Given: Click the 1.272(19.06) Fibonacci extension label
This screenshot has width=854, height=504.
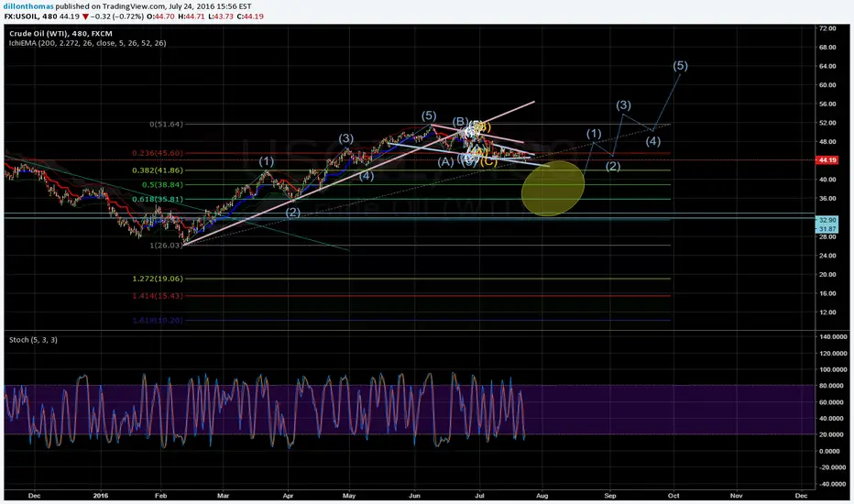Looking at the screenshot, I should 158,279.
